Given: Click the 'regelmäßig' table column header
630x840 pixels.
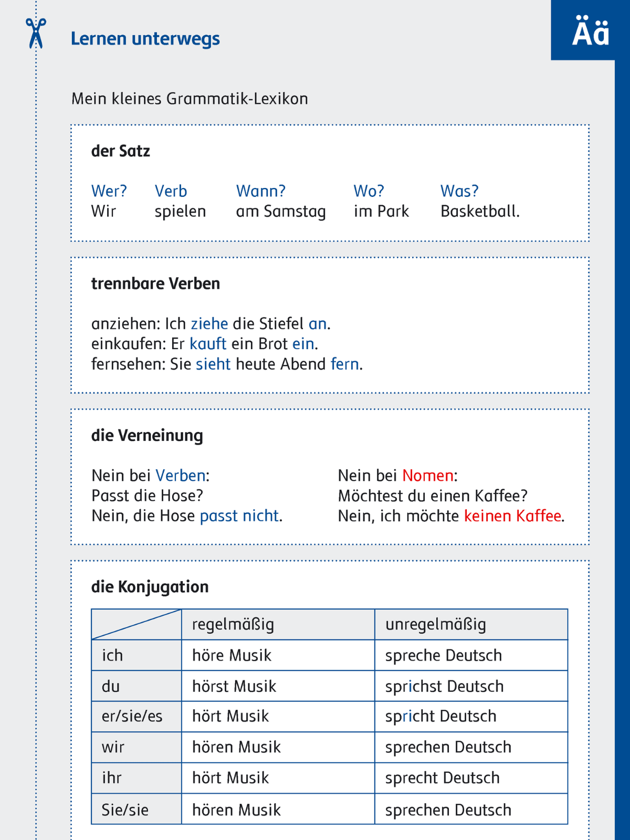Looking at the screenshot, I should (233, 624).
